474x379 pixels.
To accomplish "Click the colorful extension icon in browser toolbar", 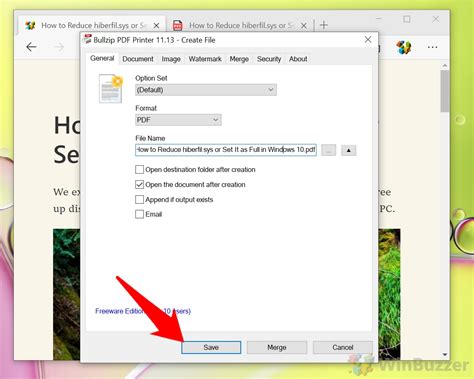I will (x=404, y=47).
